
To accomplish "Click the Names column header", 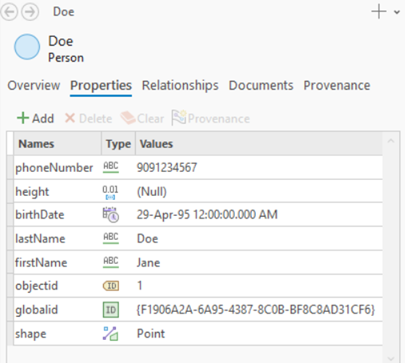I will [58, 144].
